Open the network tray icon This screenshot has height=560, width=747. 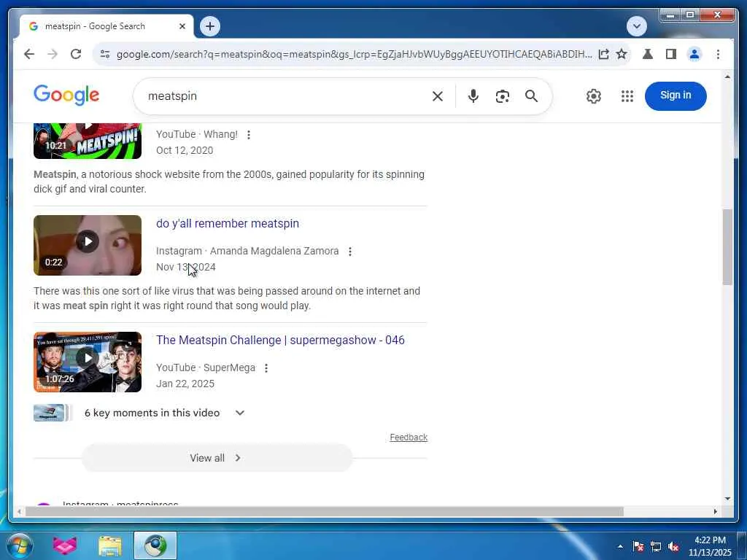click(656, 547)
